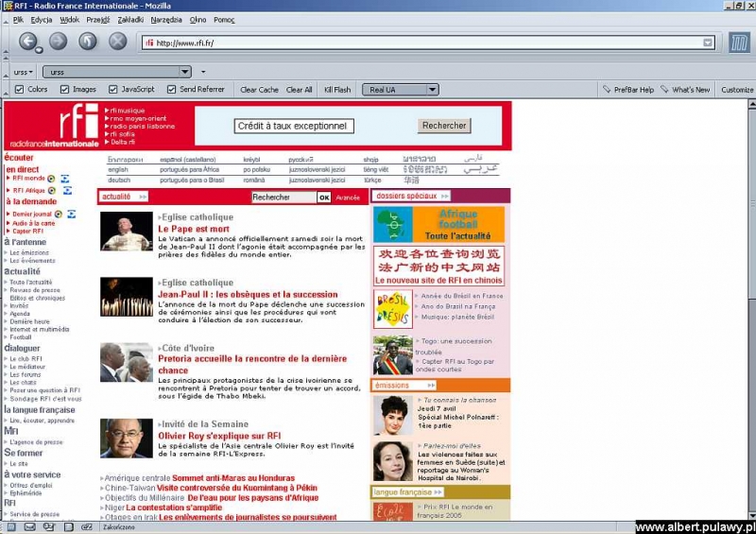
Task: Go back with the Back arrow button
Action: [28, 41]
